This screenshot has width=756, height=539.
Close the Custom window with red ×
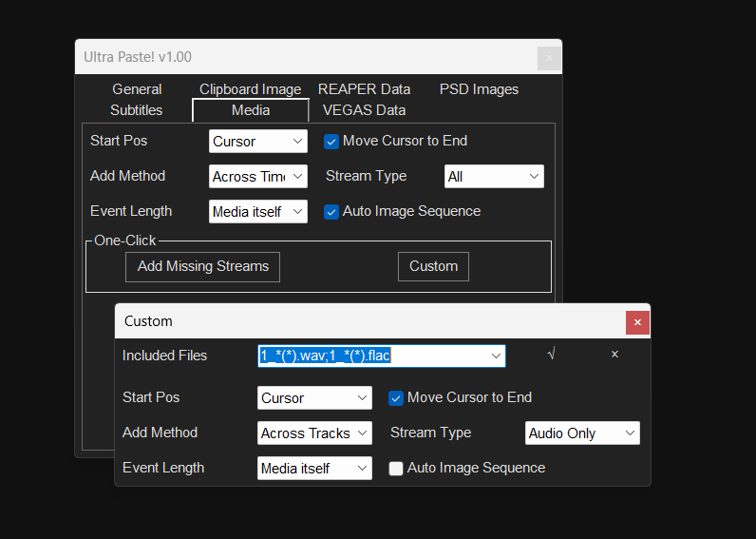(637, 322)
